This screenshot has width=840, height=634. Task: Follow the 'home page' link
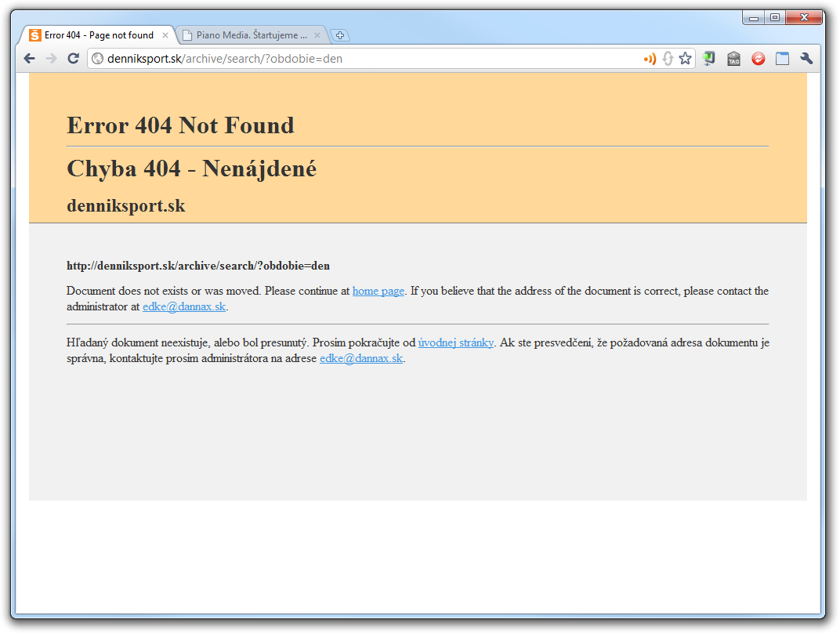pos(378,292)
